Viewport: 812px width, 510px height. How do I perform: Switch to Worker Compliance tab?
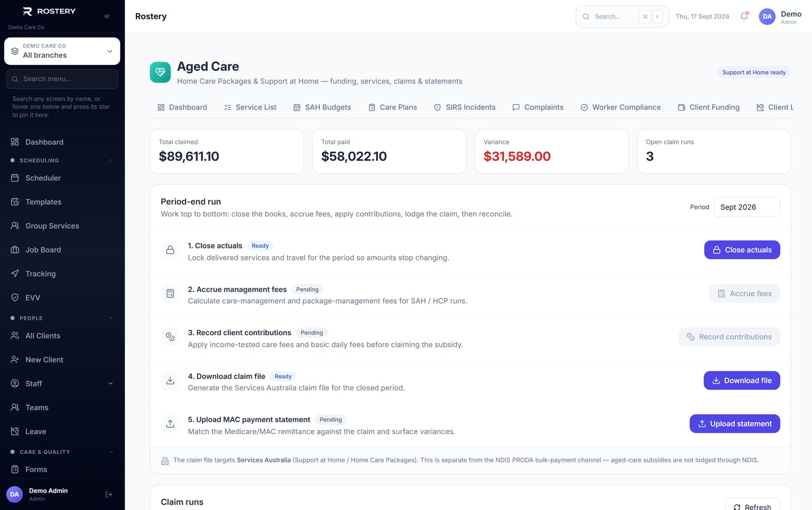(620, 107)
